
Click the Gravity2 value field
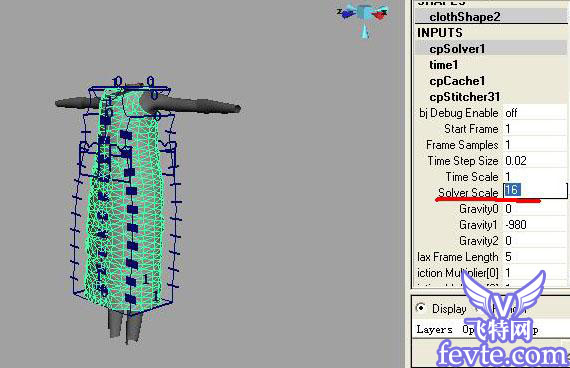pos(534,241)
